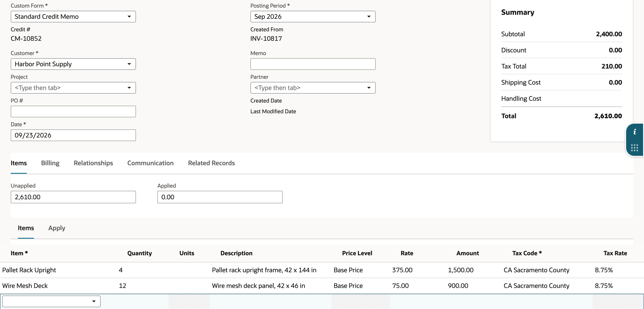
Task: Click the amount 1,500.00 cell
Action: [x=460, y=270]
